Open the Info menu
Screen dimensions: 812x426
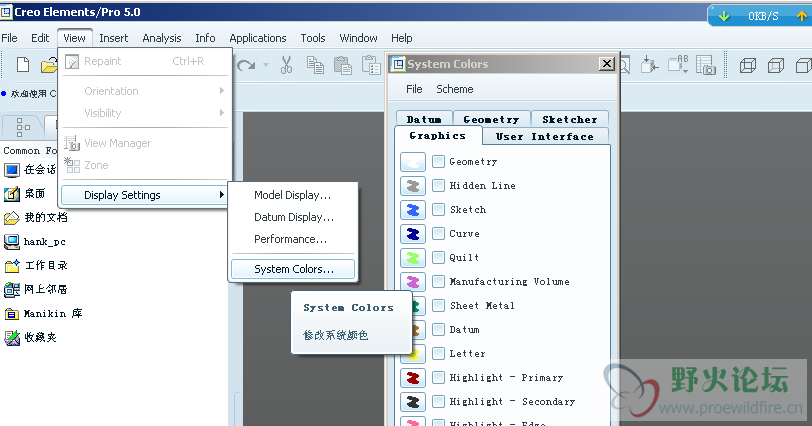click(x=205, y=38)
